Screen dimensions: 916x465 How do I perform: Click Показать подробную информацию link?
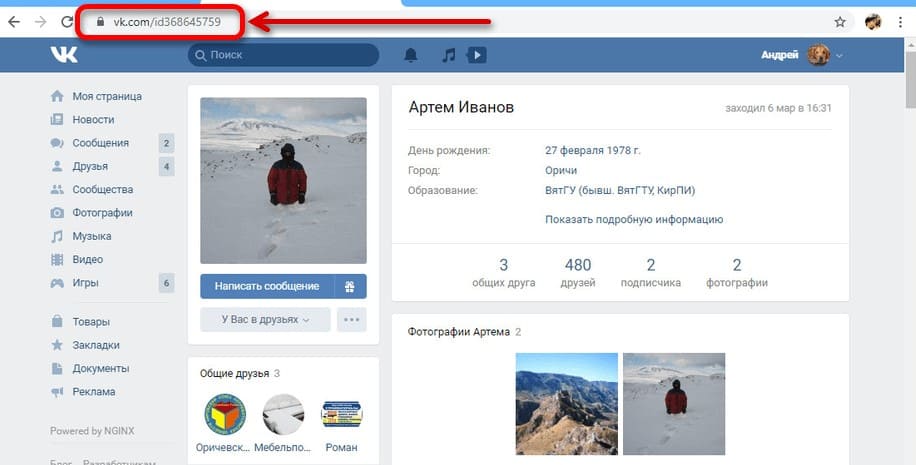point(634,220)
